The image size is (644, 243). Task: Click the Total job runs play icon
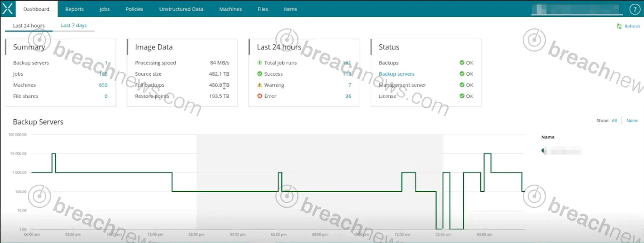tap(259, 63)
